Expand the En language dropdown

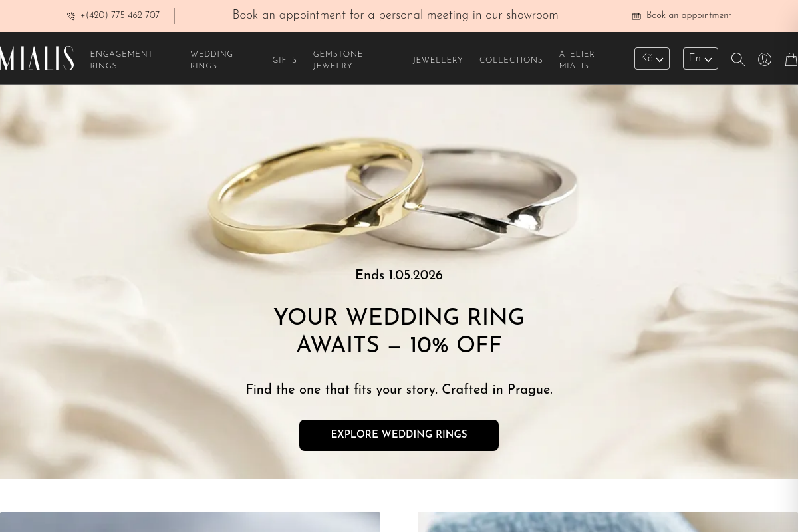tap(700, 59)
